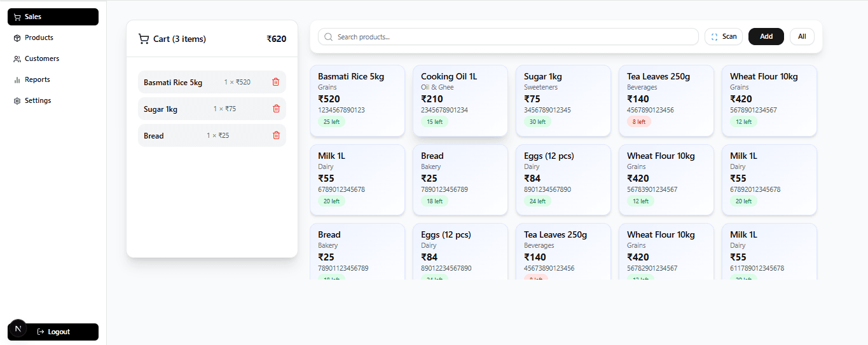Delete Basmati Rice 5kg from cart
The width and height of the screenshot is (868, 345).
point(276,82)
